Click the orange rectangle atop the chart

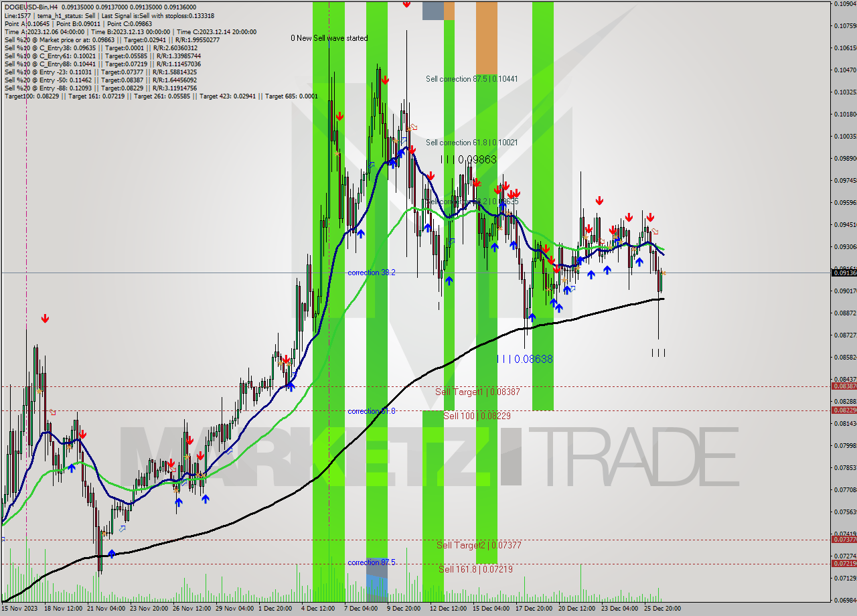pos(487,37)
